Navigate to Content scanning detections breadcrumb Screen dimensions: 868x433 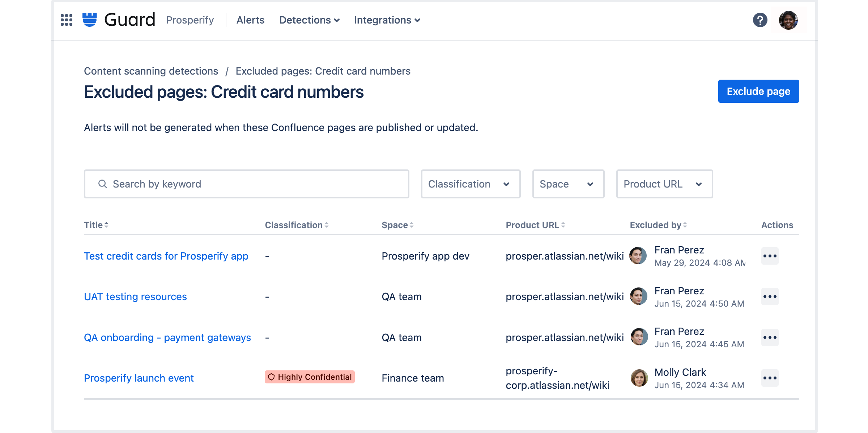coord(151,71)
